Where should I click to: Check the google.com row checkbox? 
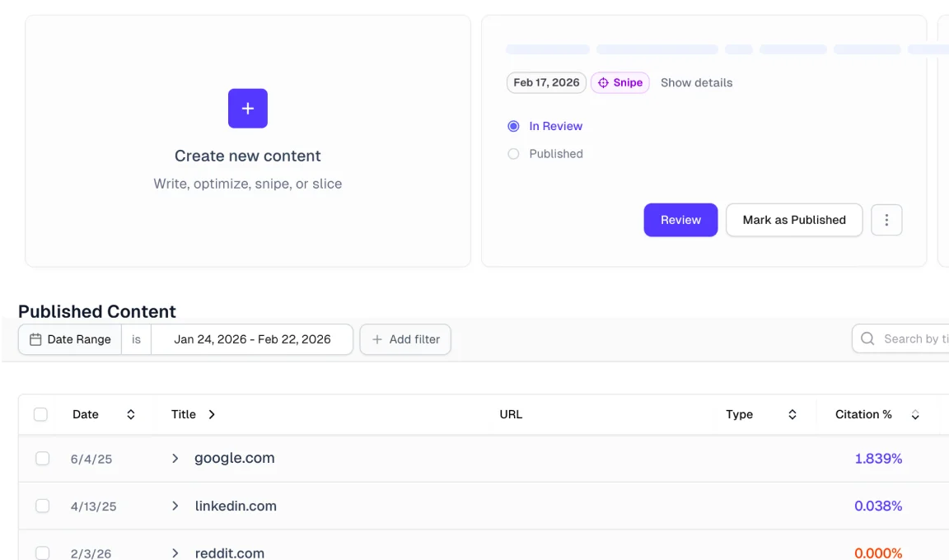click(x=42, y=459)
